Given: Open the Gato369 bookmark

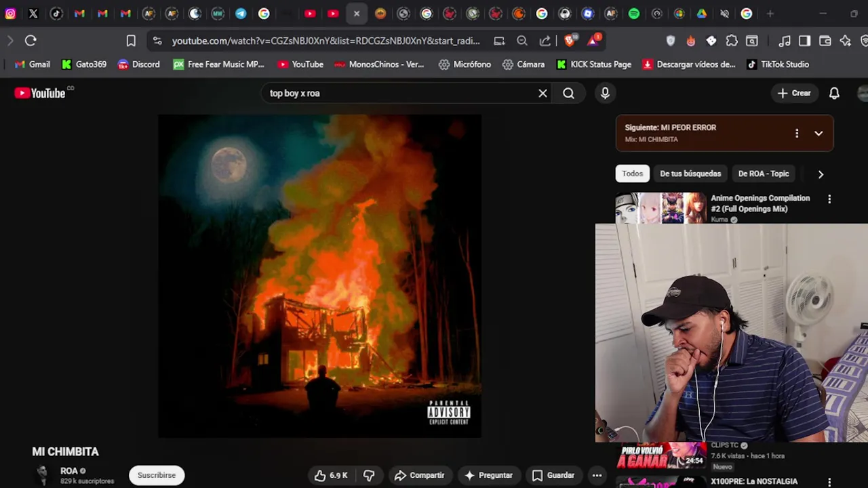Looking at the screenshot, I should (84, 64).
